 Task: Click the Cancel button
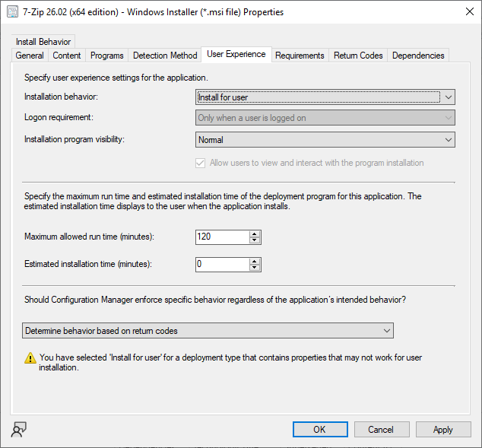382,429
